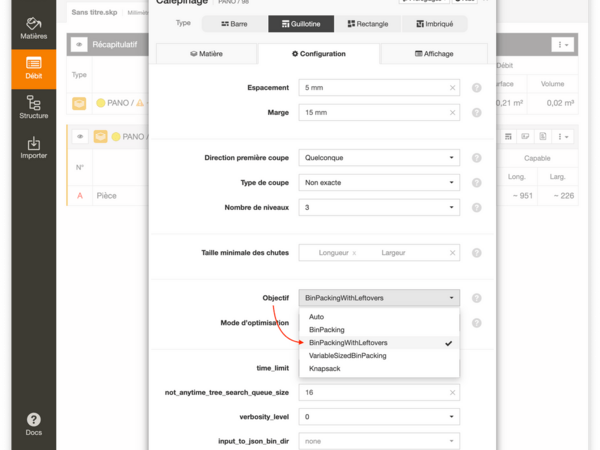
Task: Open the Structure sidebar section
Action: pos(33,108)
